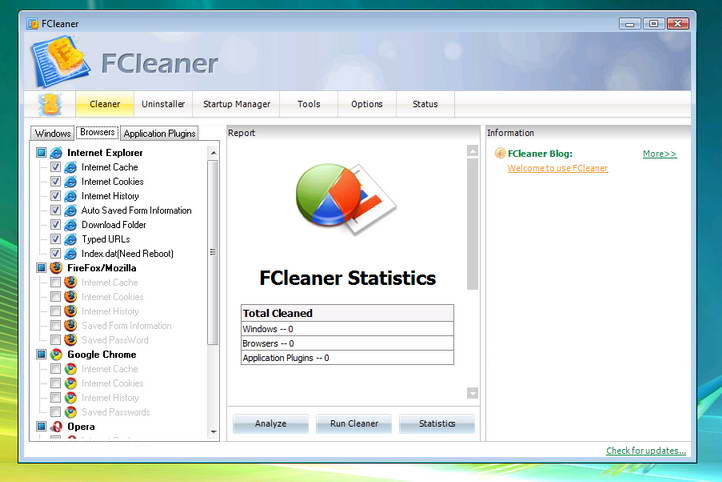Switch to the Tools tab
Viewport: 722px width, 482px height.
[x=309, y=104]
